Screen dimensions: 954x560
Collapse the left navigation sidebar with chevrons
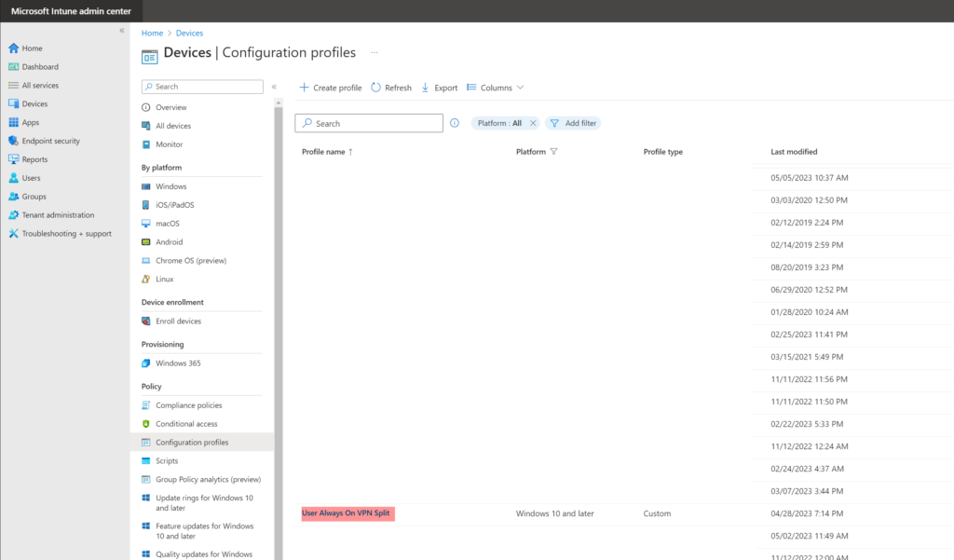click(122, 31)
